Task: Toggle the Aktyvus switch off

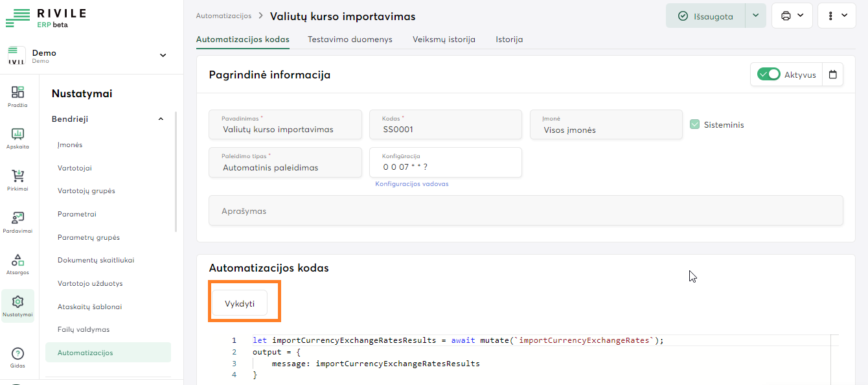Action: click(x=769, y=75)
